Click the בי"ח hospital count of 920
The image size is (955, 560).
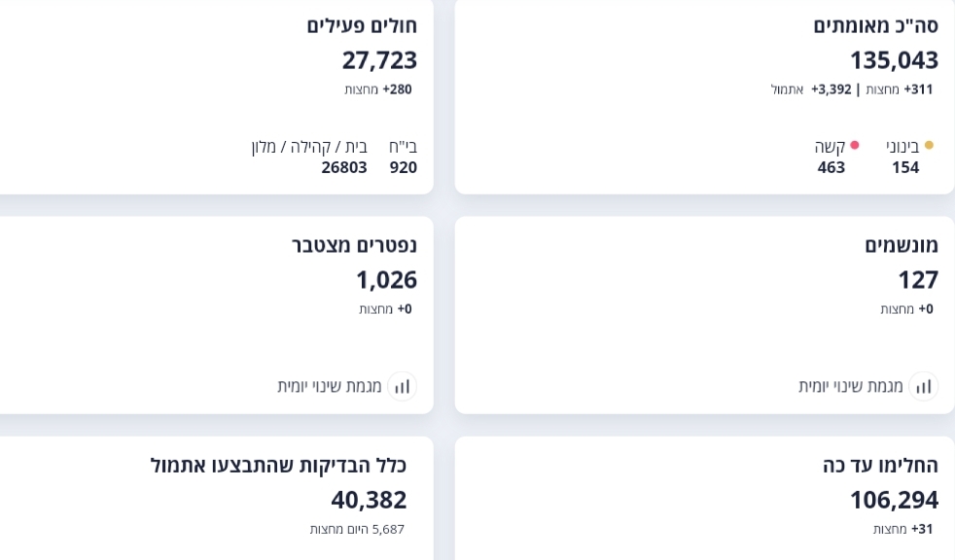point(404,167)
